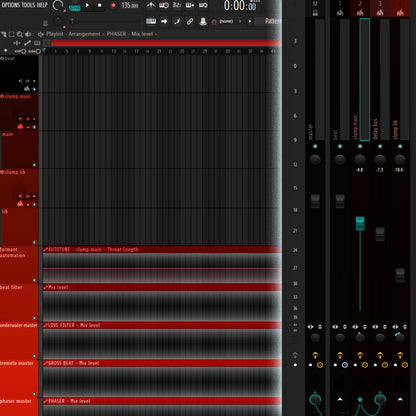Image resolution: width=416 pixels, height=416 pixels.
Task: Open the TOOLS menu
Action: (x=28, y=5)
